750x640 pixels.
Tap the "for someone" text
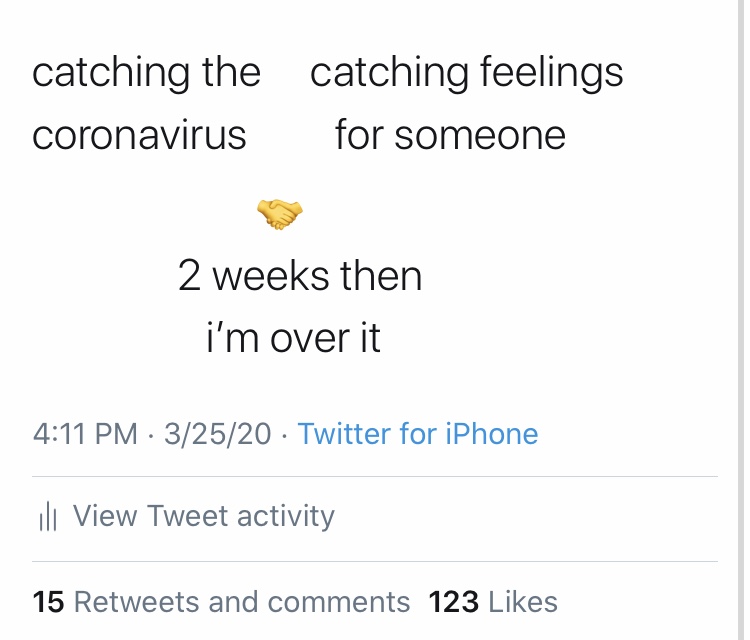[x=450, y=135]
